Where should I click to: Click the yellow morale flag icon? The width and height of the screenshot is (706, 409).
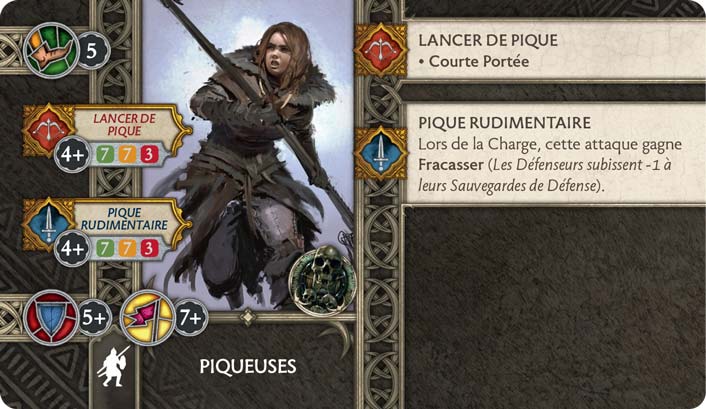tap(148, 317)
